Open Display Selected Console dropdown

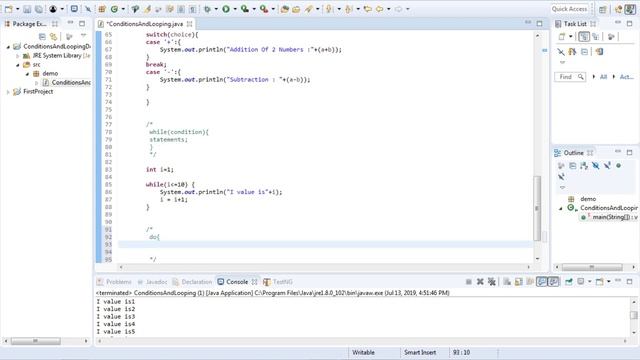pos(589,282)
